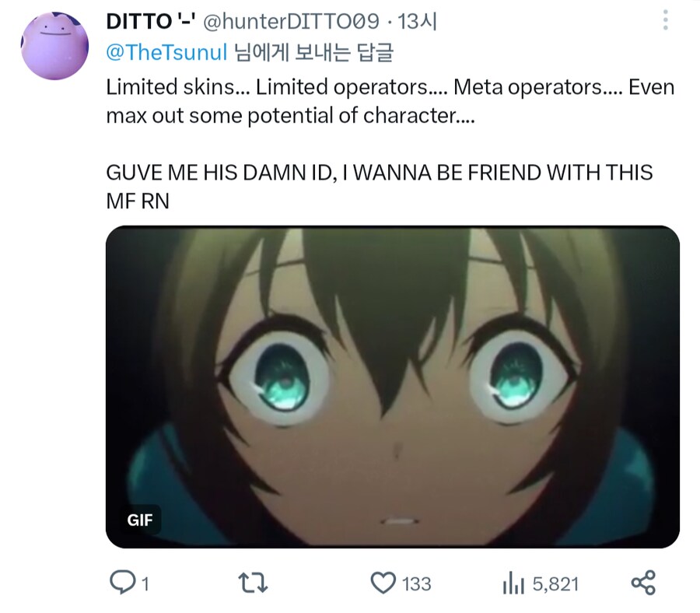This screenshot has height=613, width=700.
Task: Open the DITTO '-' display name
Action: 150,21
